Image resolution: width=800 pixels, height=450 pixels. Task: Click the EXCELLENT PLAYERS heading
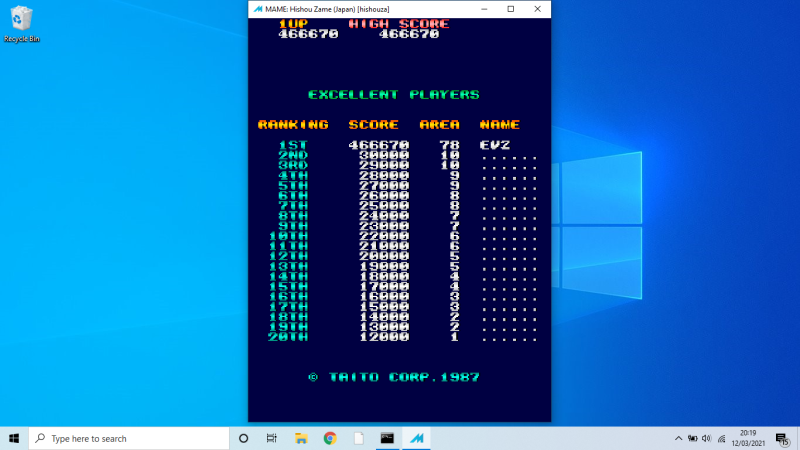pyautogui.click(x=394, y=94)
